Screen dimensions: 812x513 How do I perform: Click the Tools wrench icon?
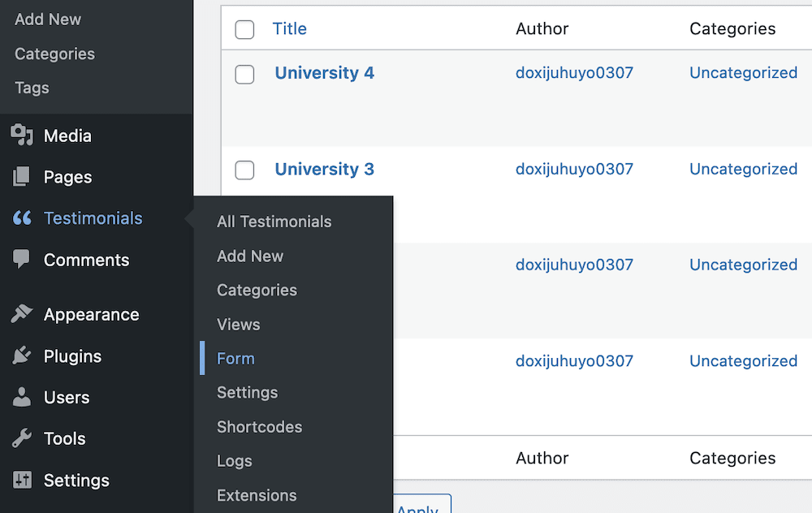click(22, 438)
